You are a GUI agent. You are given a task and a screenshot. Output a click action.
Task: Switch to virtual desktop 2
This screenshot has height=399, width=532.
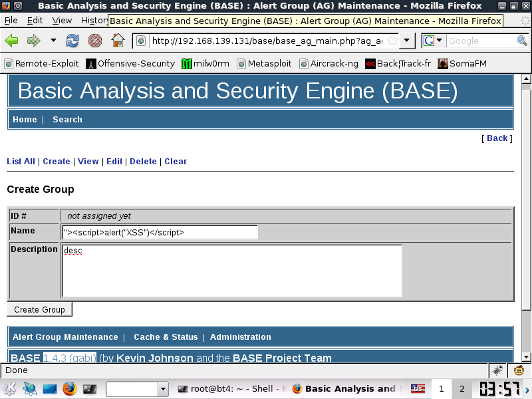click(462, 389)
